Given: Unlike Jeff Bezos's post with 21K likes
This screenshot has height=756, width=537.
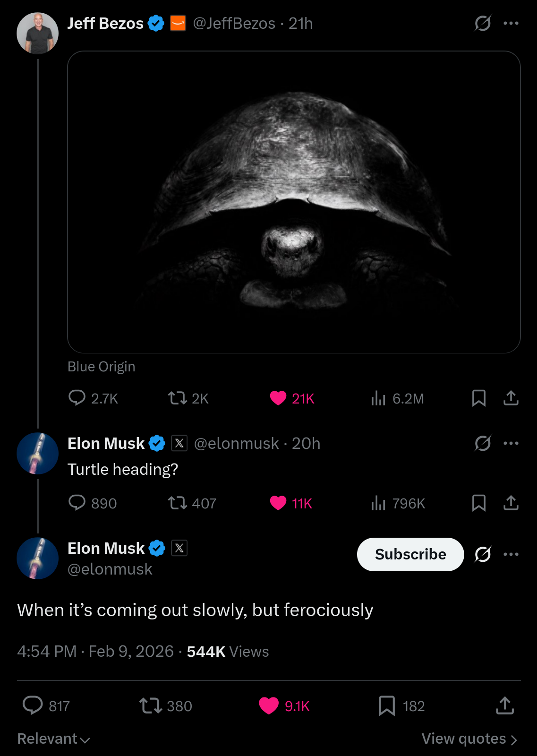Looking at the screenshot, I should click(278, 398).
